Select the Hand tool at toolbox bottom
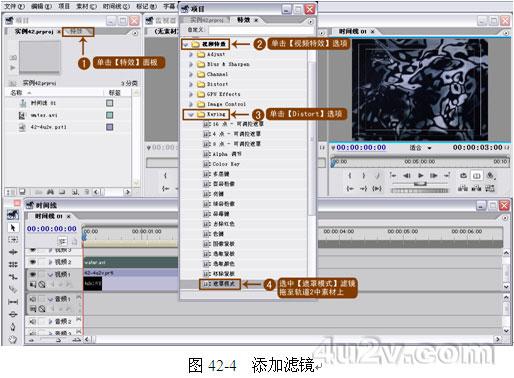This screenshot has height=378, width=514. point(13,340)
